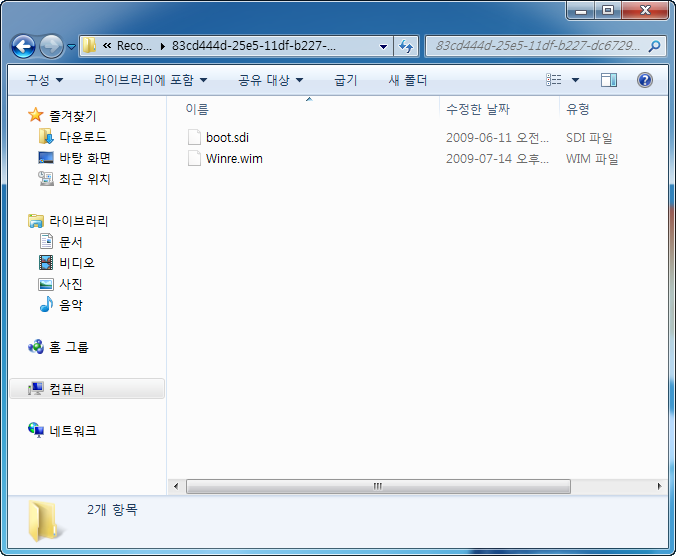Click the search magnifier icon
676x556 pixels.
pos(654,46)
